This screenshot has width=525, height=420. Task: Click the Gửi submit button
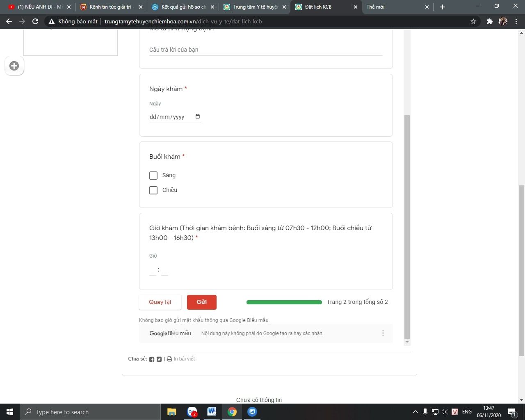pyautogui.click(x=201, y=302)
